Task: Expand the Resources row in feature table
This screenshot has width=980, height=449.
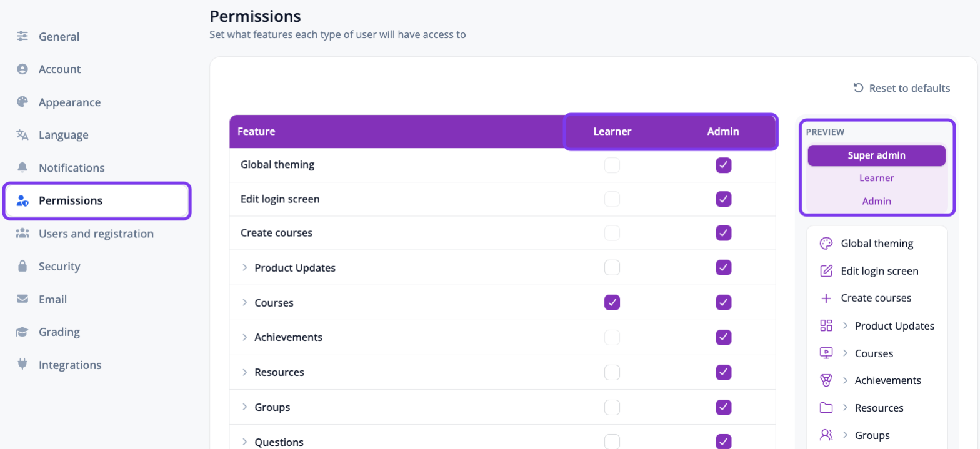Action: [245, 372]
